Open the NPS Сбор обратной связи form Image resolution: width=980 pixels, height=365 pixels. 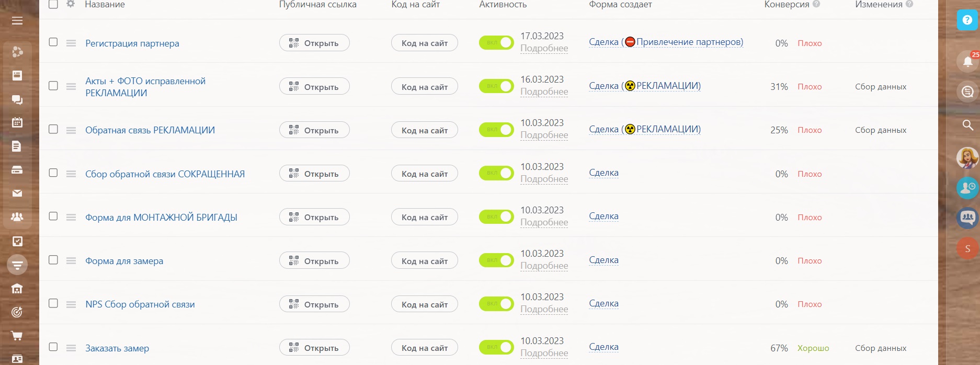pyautogui.click(x=140, y=304)
